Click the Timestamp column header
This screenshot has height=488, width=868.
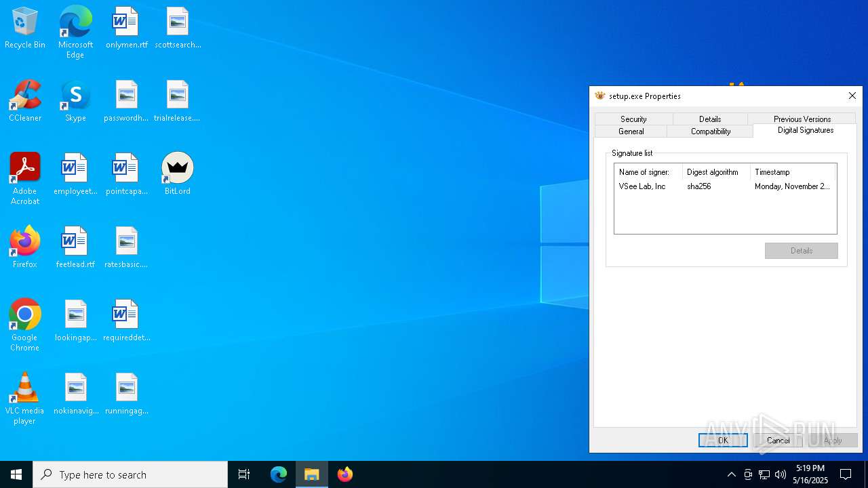pos(793,172)
